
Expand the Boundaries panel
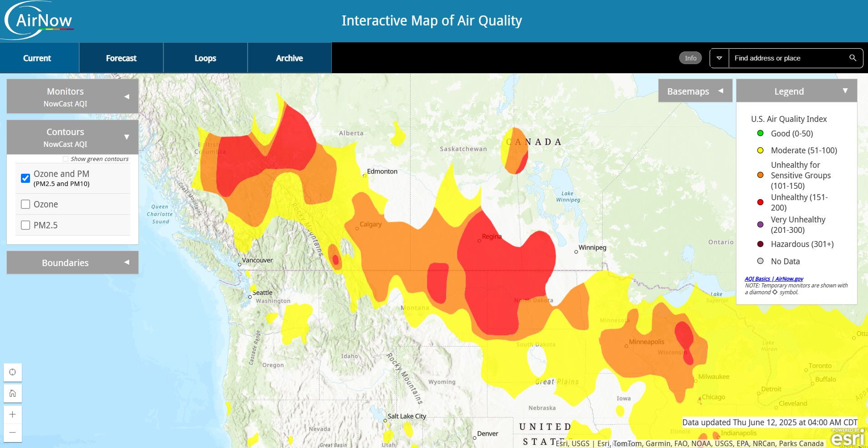coord(72,262)
